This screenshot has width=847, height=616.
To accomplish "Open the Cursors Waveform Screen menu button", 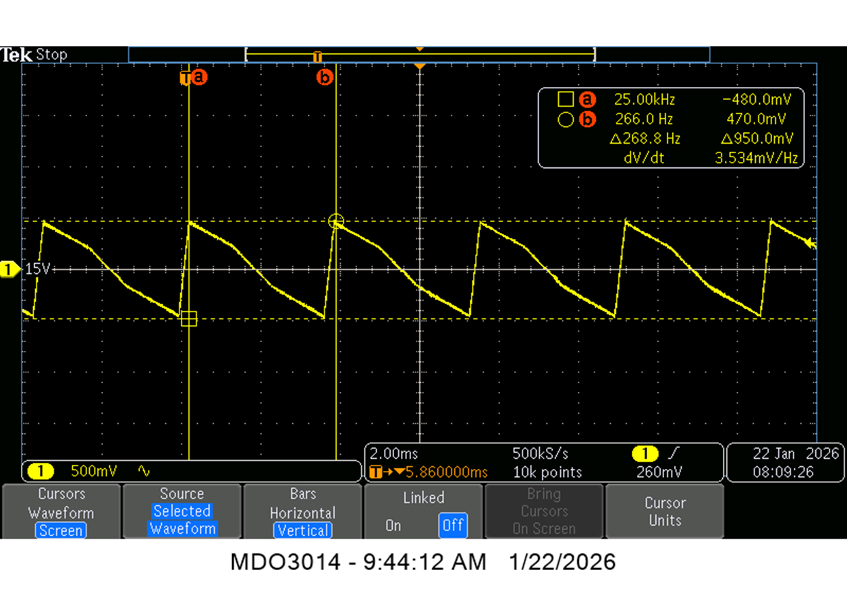I will pyautogui.click(x=61, y=511).
